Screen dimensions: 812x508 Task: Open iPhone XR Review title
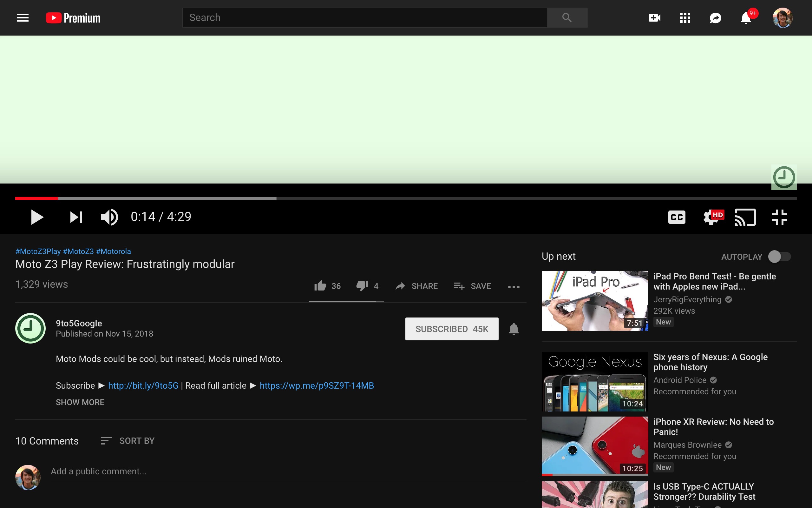(x=713, y=427)
